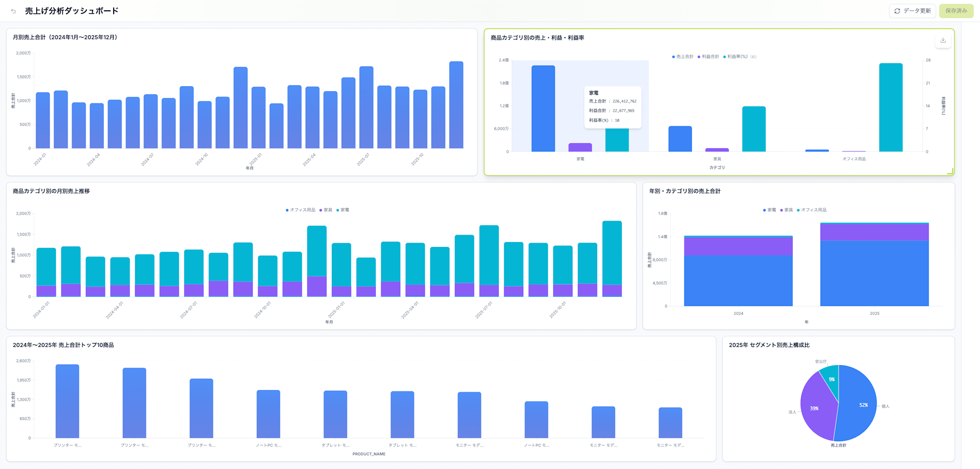Toggle オフィス用品 legend in monthly category trend chart
This screenshot has height=469, width=980.
[x=300, y=210]
